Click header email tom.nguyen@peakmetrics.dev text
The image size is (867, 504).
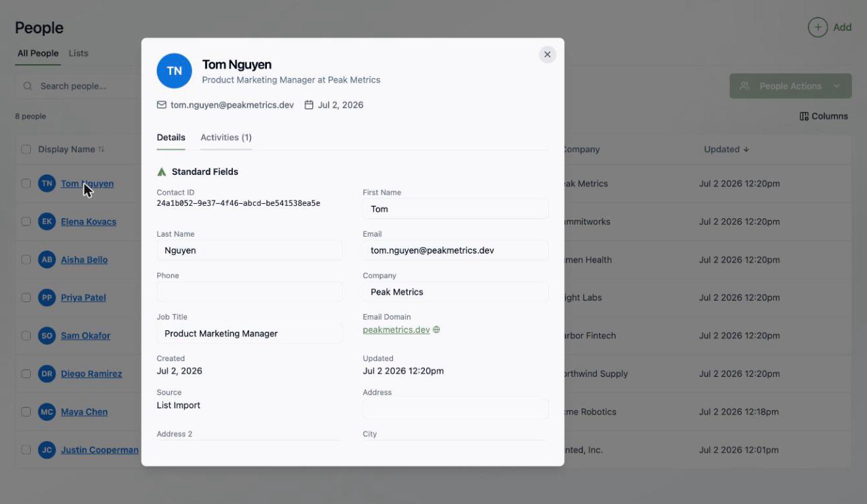pos(232,105)
